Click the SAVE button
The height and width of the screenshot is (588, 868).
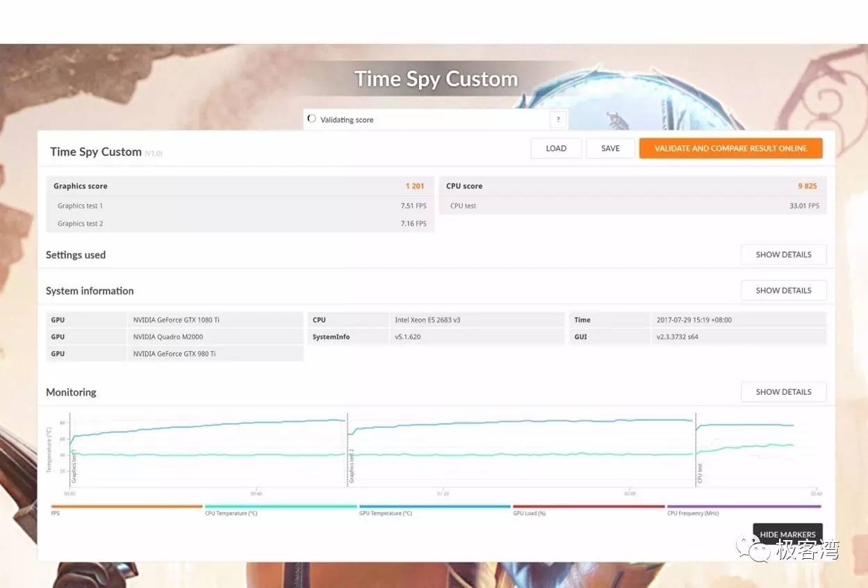pos(610,148)
